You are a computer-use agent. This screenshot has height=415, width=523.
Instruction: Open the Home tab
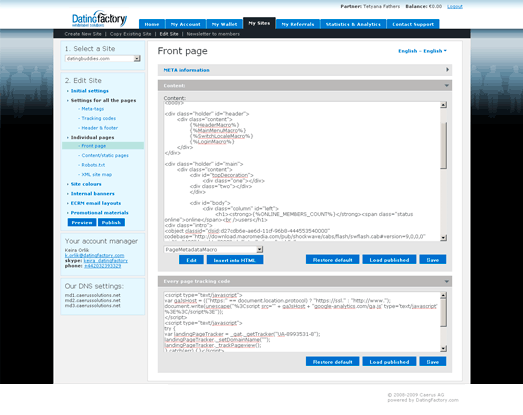(152, 24)
